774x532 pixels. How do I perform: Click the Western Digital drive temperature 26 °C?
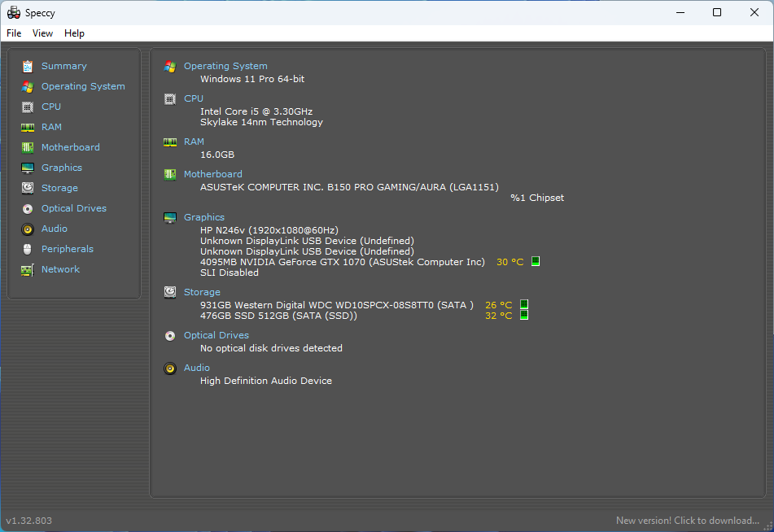499,305
